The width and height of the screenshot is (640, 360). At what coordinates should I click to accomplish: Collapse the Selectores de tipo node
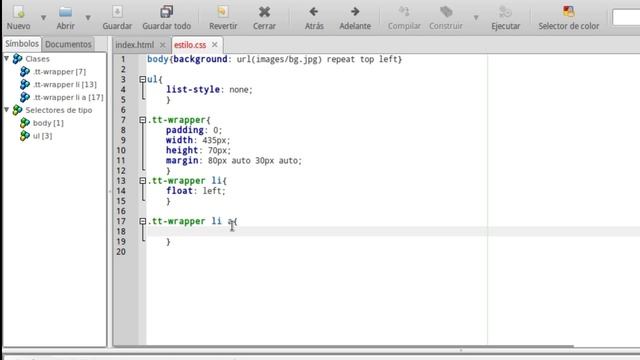(x=7, y=109)
